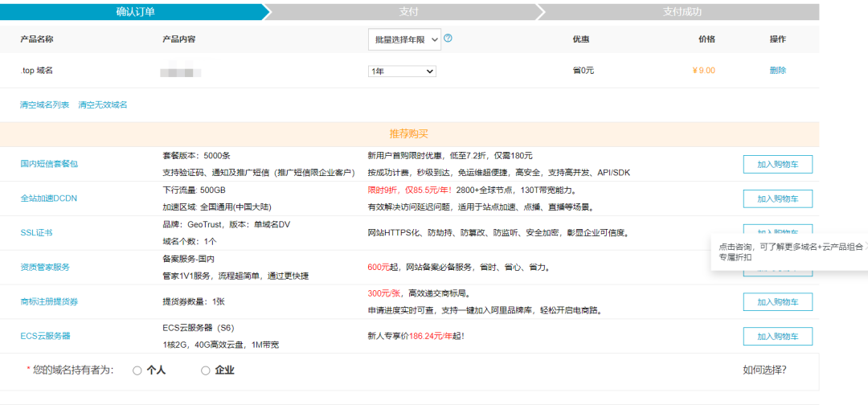Open the 批量选择年限 dropdown

pyautogui.click(x=404, y=39)
